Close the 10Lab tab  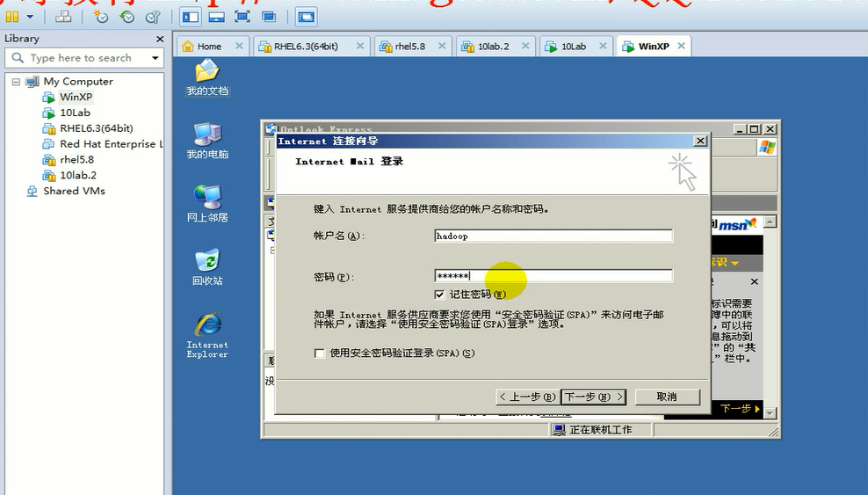click(x=603, y=46)
